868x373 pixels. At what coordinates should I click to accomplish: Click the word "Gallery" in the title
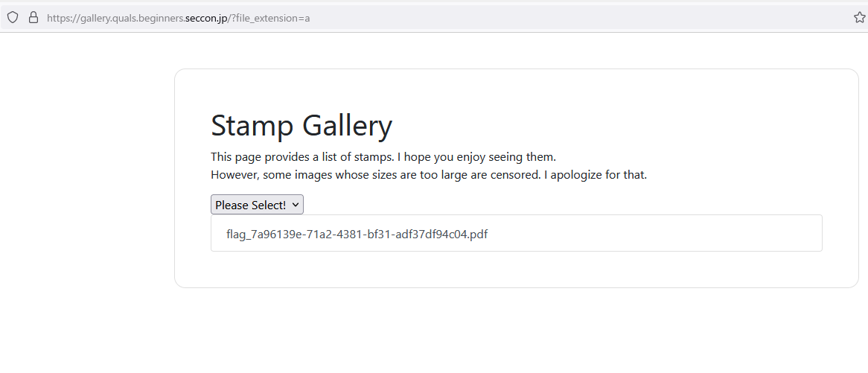click(346, 126)
